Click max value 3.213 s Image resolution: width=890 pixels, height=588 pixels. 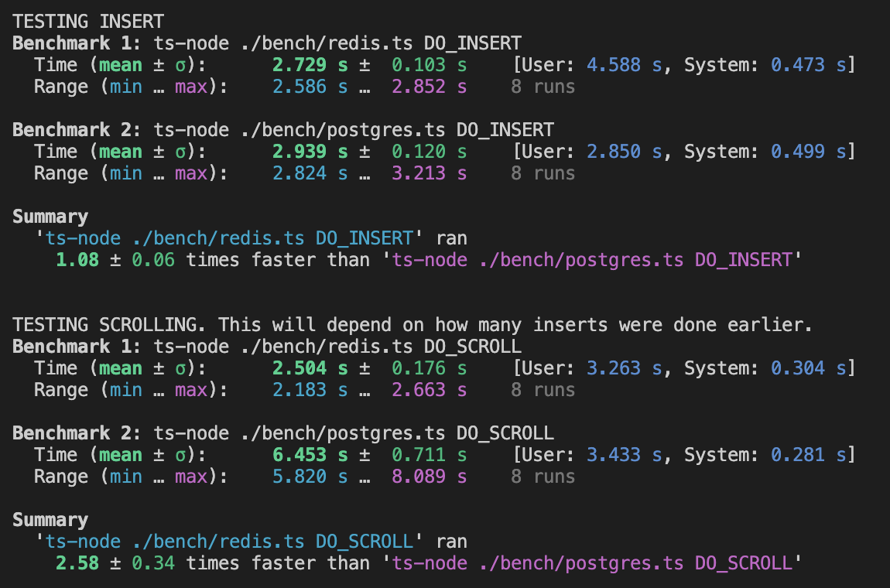click(429, 173)
